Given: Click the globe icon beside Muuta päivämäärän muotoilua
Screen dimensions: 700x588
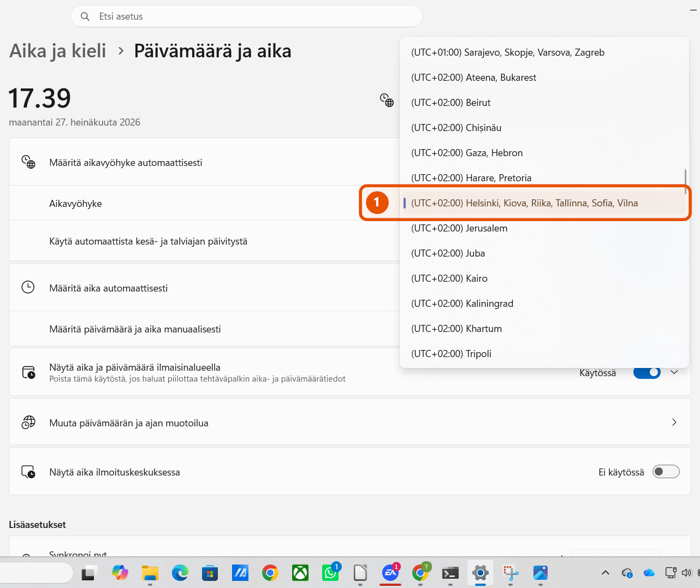Looking at the screenshot, I should (x=28, y=422).
